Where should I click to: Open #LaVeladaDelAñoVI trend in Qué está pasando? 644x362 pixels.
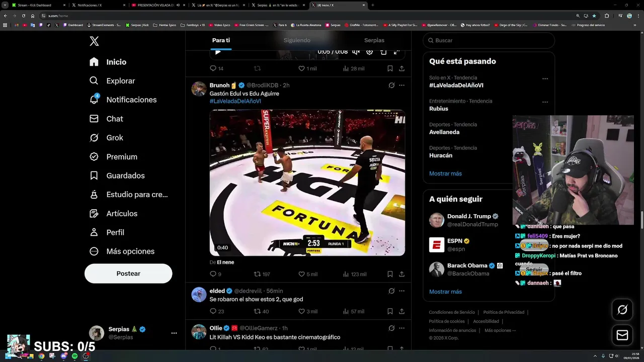[456, 85]
